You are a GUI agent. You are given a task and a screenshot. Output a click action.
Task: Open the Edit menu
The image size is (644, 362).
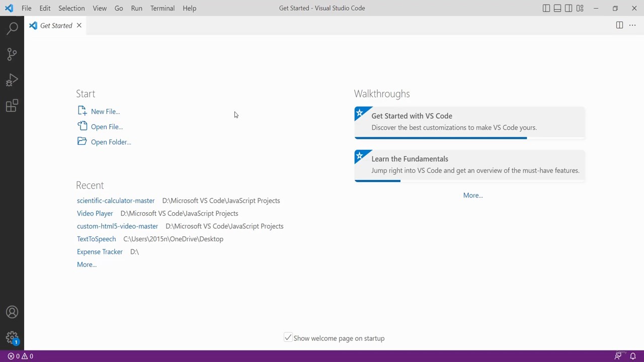click(45, 8)
